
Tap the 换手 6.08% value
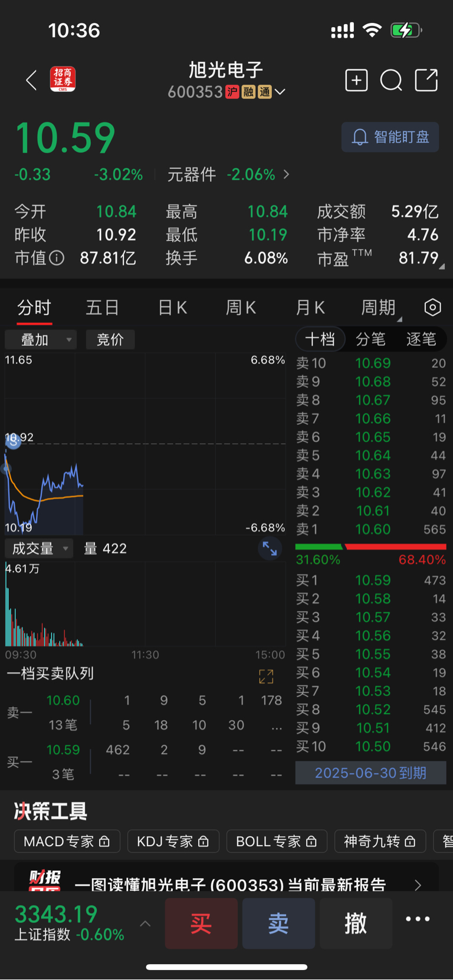pos(266,258)
